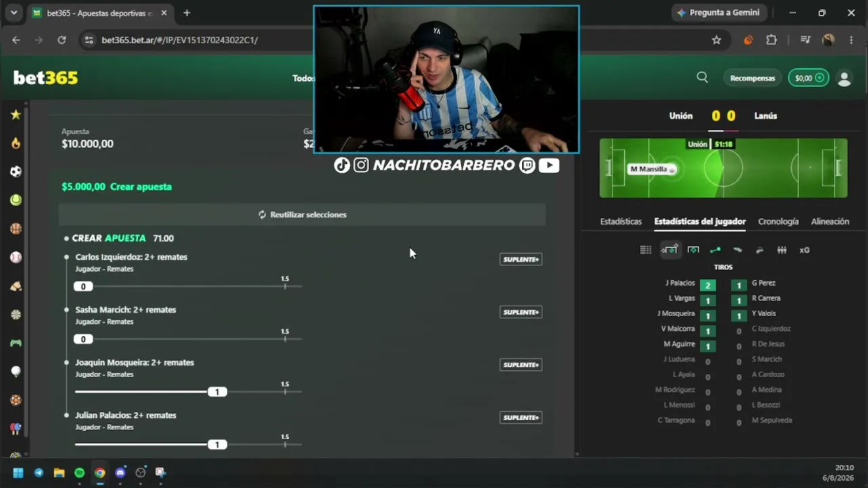868x488 pixels.
Task: Click the Twitch icon on the stream overlay
Action: pos(527,165)
